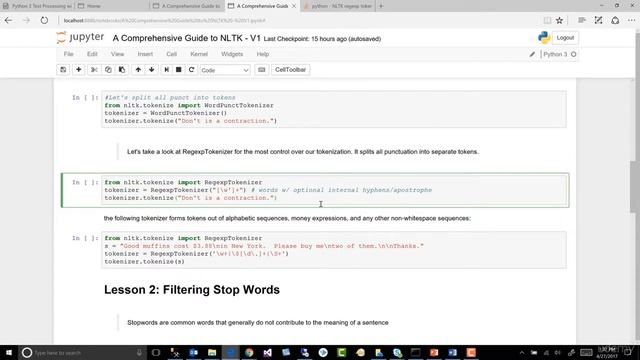Click the browser forward arrow

coord(26,20)
